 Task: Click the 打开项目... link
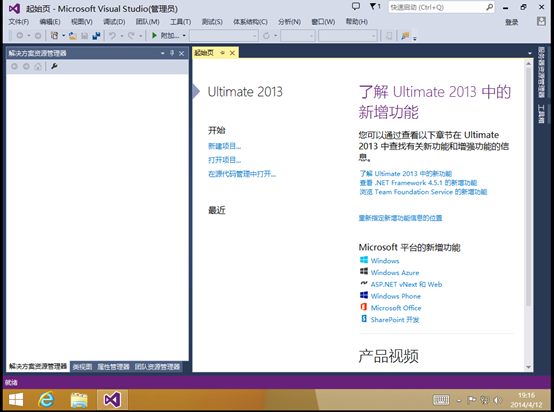tap(224, 160)
